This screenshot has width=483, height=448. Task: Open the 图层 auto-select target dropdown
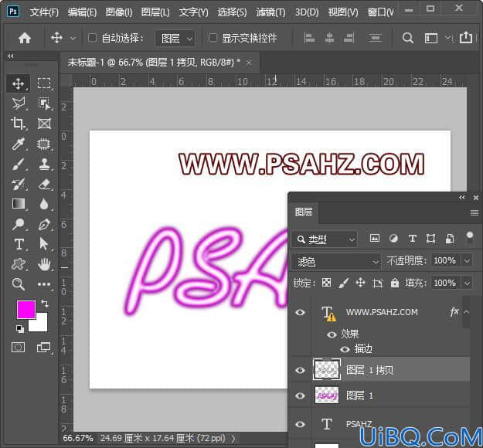(175, 39)
